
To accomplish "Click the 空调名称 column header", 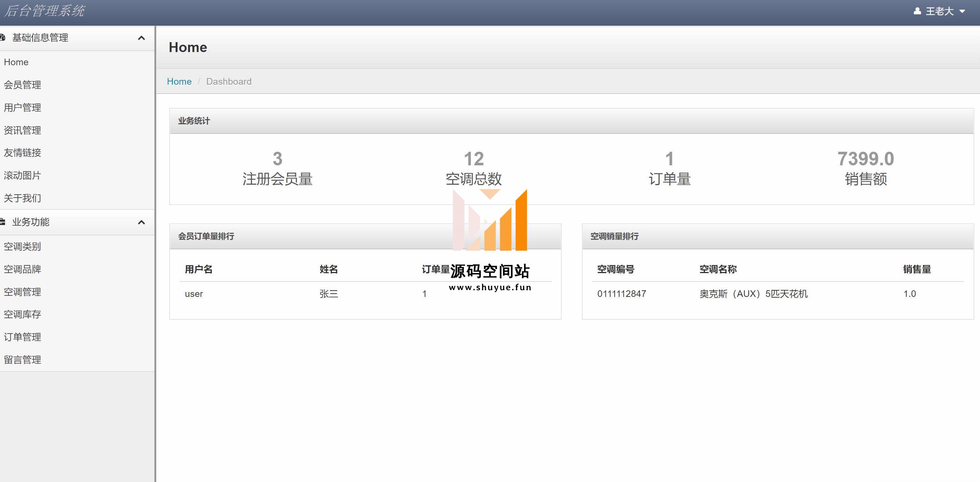I will tap(718, 269).
